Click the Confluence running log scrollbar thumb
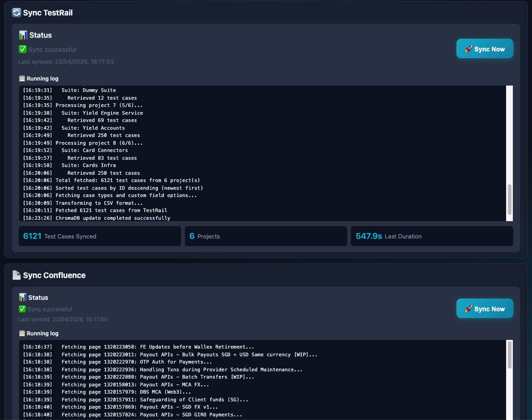 [x=509, y=355]
